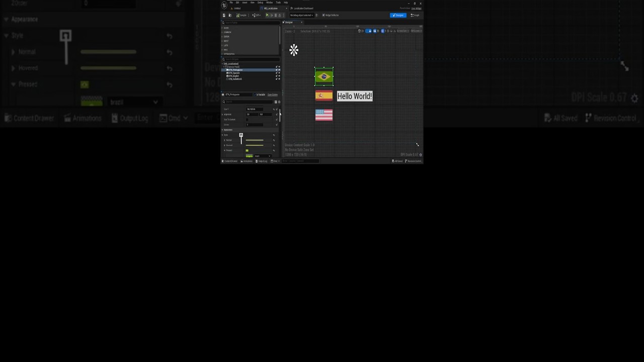The image size is (644, 362).
Task: Switch to the Untitled level tab
Action: (x=237, y=9)
